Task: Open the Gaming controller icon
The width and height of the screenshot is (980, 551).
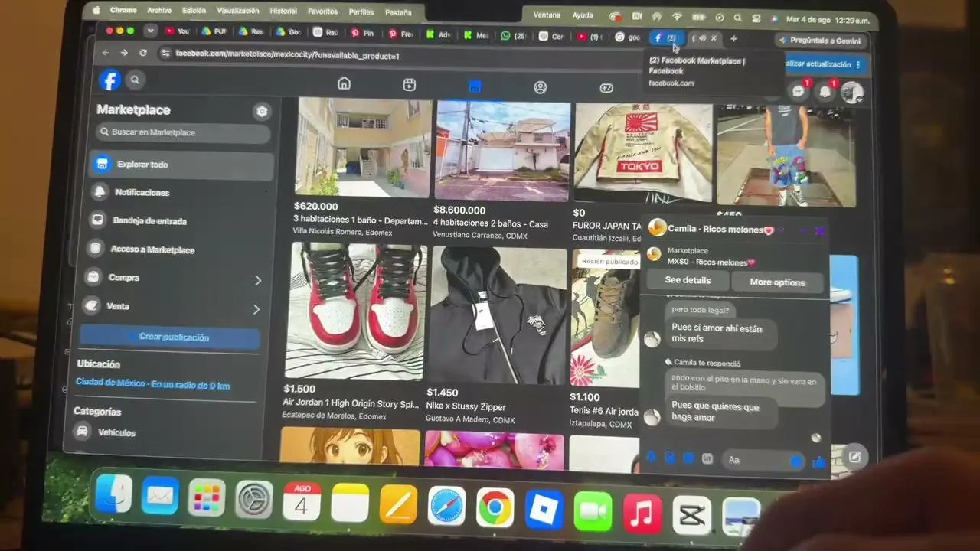Action: click(x=606, y=88)
